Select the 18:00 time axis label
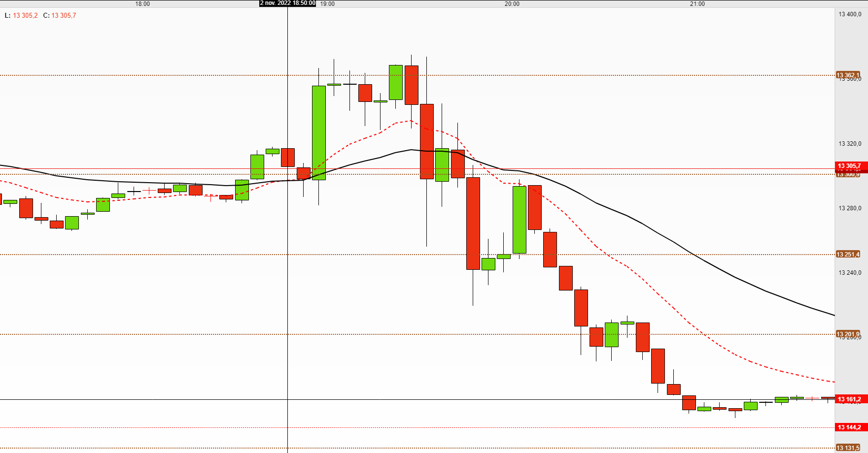The width and height of the screenshot is (868, 453). (x=142, y=4)
